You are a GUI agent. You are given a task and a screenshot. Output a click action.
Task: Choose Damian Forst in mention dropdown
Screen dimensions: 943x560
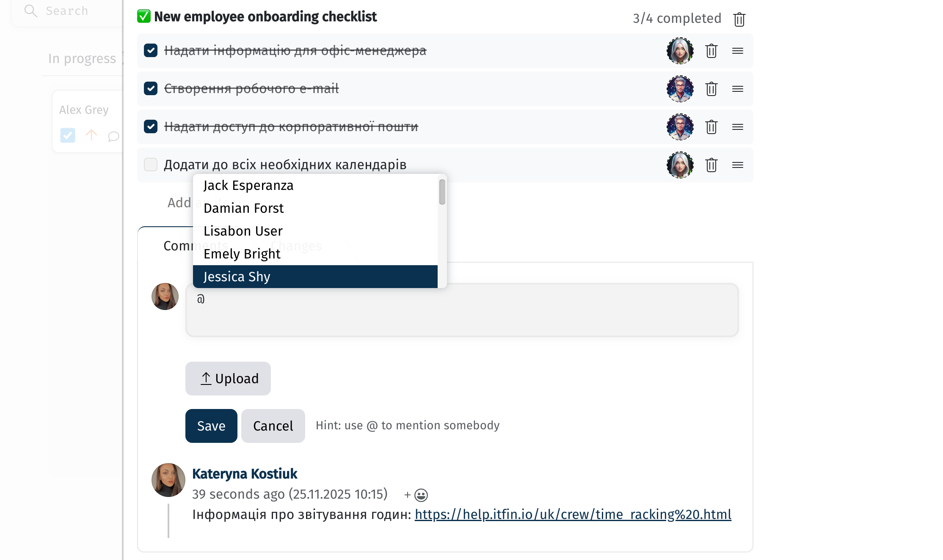[243, 209]
